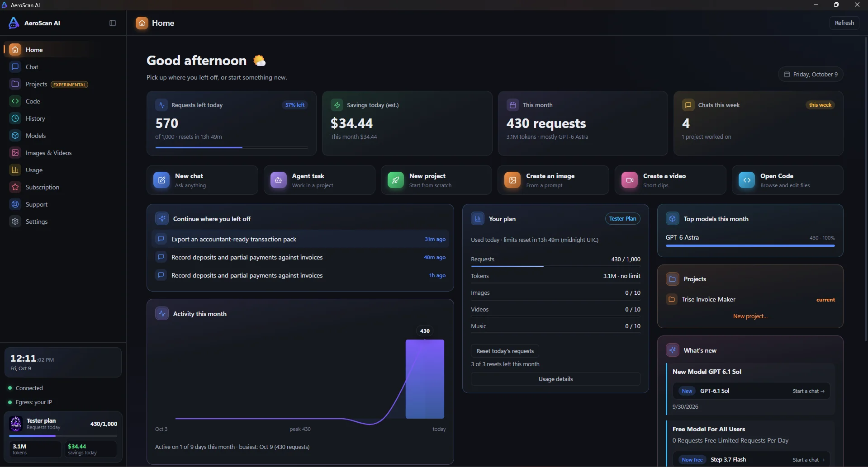Open the Trise Invoice Maker project
Image resolution: width=868 pixels, height=467 pixels.
point(750,299)
